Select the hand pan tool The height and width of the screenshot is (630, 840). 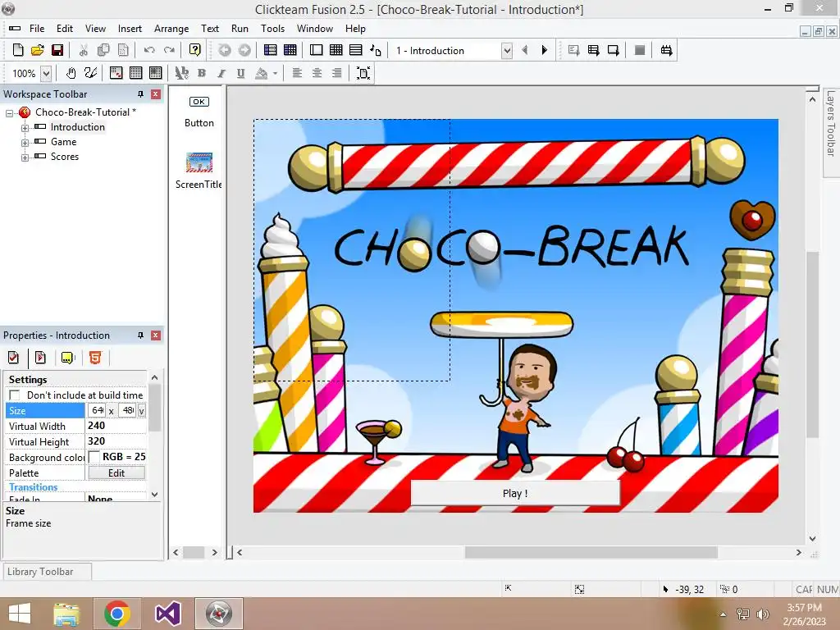71,73
